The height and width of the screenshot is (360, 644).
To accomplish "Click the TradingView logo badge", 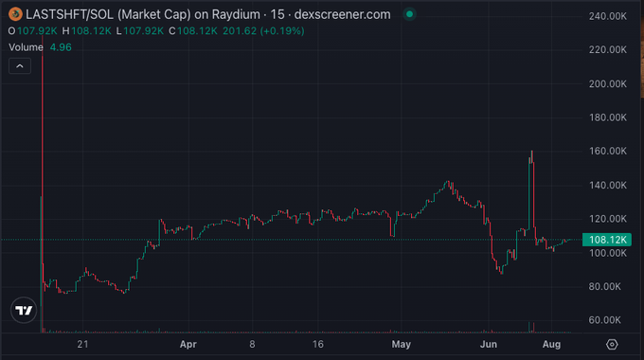I will coord(24,311).
